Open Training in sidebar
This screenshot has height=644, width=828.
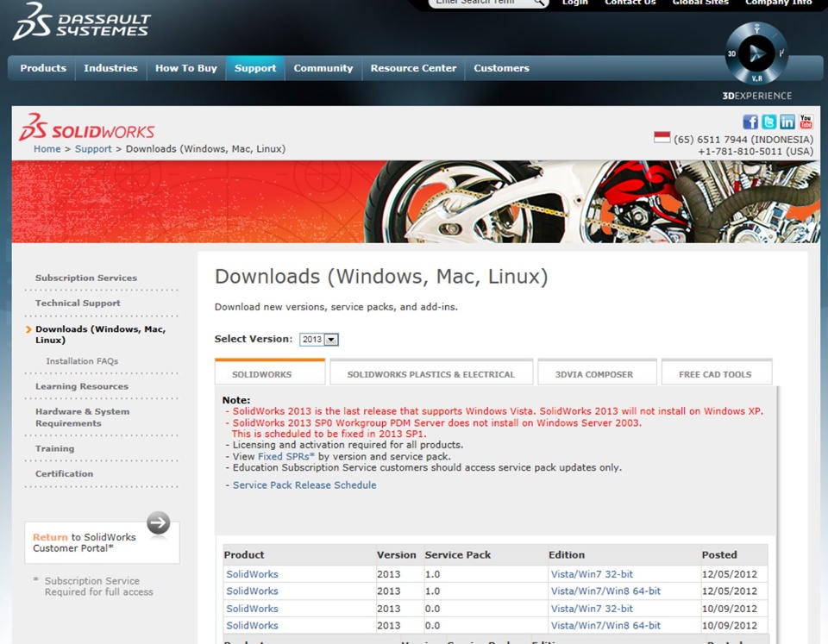coord(55,448)
